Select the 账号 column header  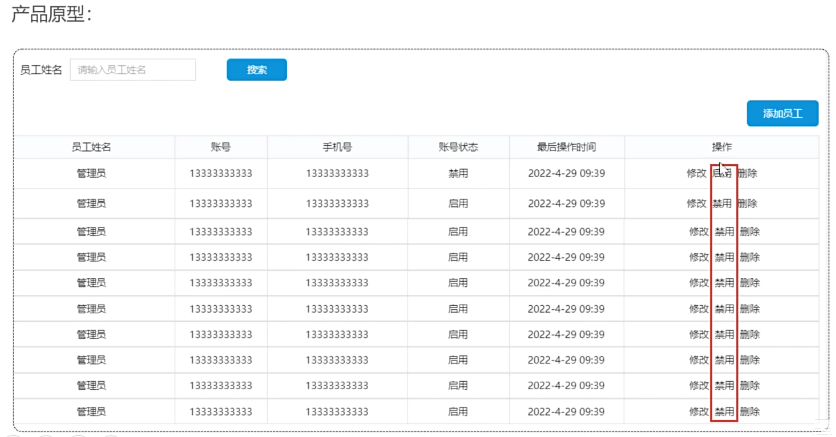[221, 147]
